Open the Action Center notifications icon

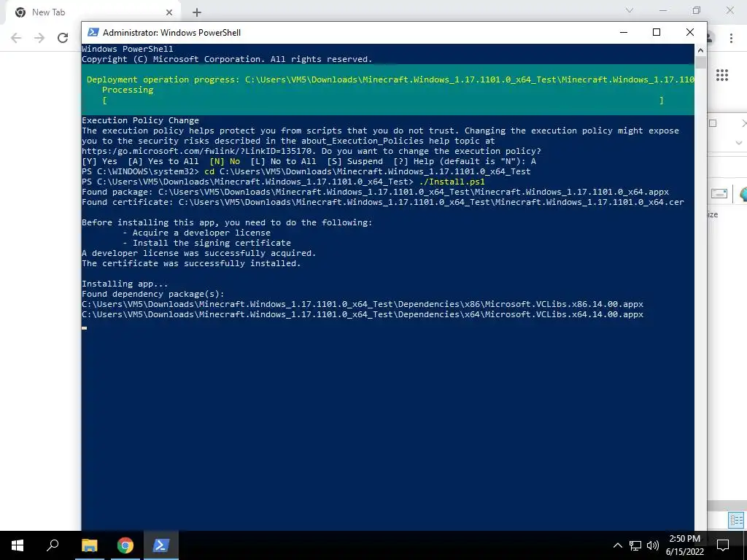723,545
